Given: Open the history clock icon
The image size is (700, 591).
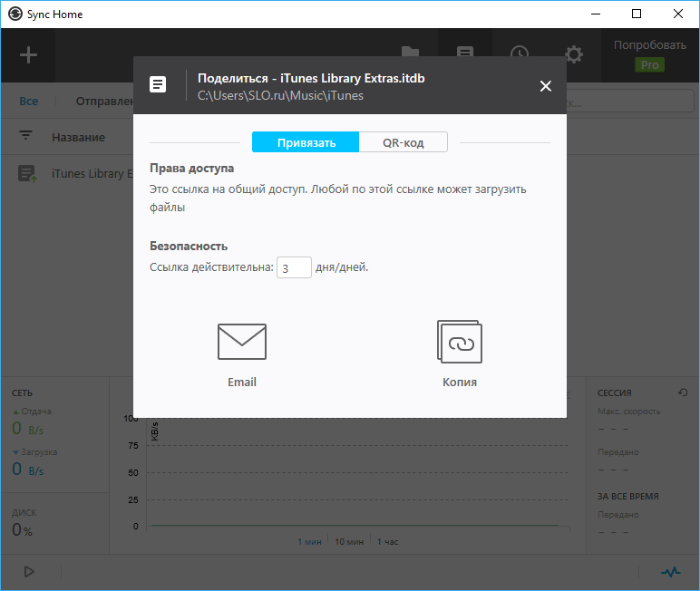Looking at the screenshot, I should coord(520,51).
